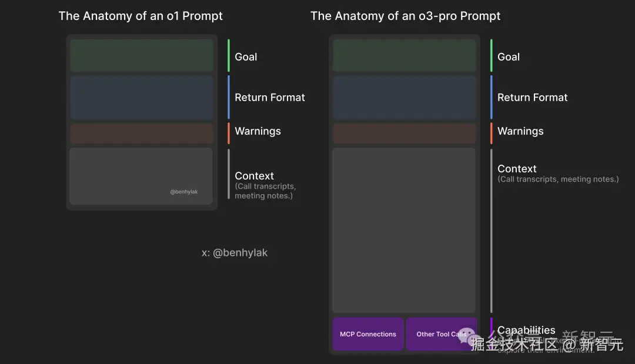Viewport: 635px width, 364px height.
Task: Click the Context label beside the o3-pro prompt
Action: coord(517,169)
